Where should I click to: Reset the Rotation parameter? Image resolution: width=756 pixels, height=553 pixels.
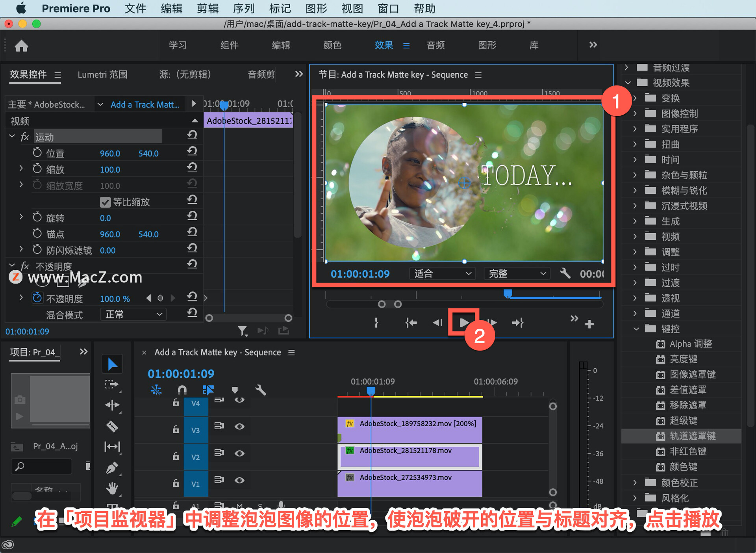click(x=192, y=216)
